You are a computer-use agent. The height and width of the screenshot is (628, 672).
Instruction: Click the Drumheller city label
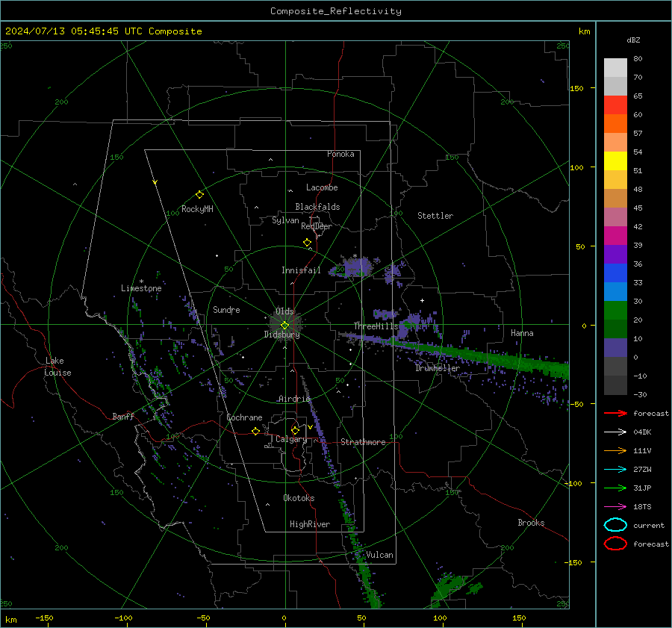click(438, 368)
